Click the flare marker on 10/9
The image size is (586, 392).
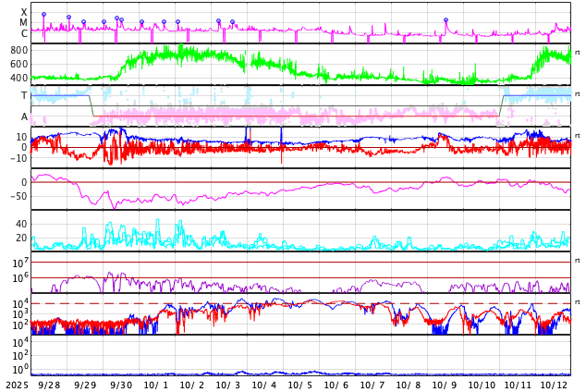[446, 19]
